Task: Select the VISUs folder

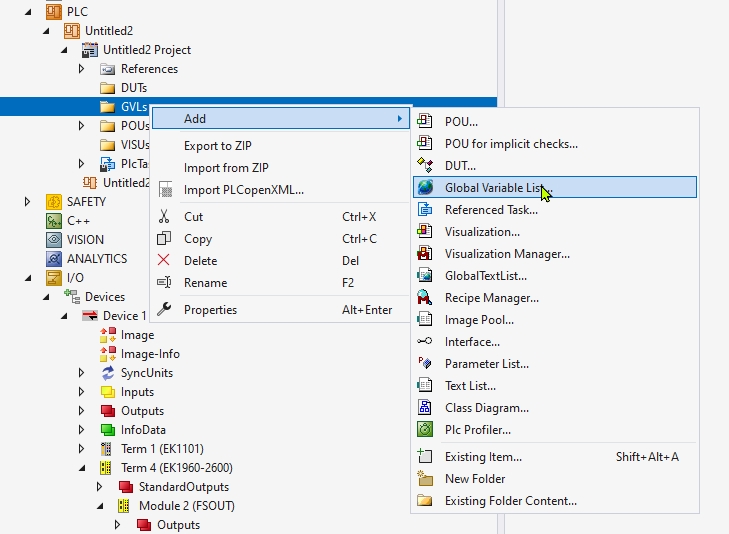Action: pos(135,145)
